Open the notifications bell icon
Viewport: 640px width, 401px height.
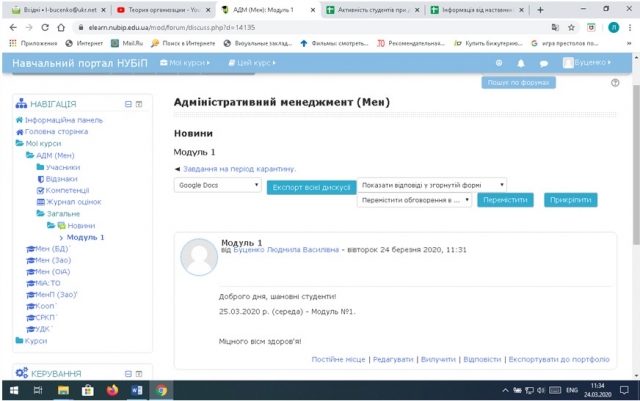pos(521,63)
